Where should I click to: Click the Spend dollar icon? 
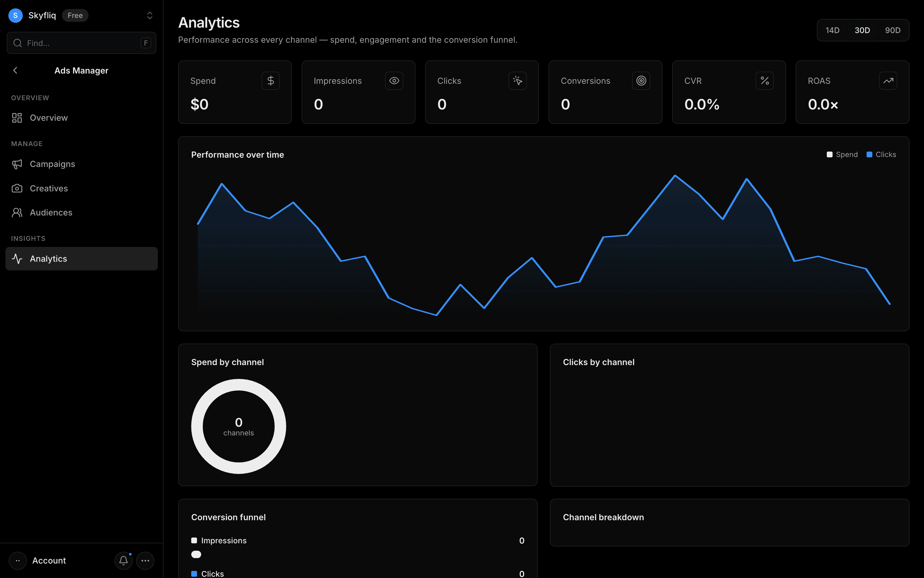pyautogui.click(x=270, y=81)
